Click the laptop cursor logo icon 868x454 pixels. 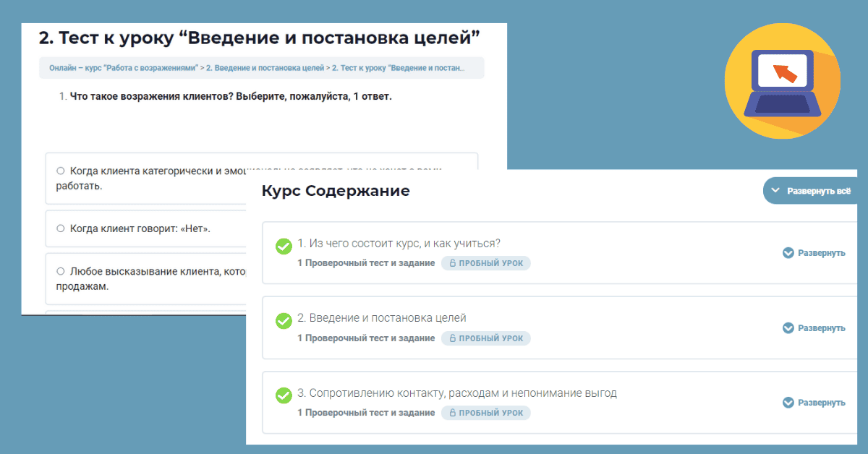click(782, 80)
